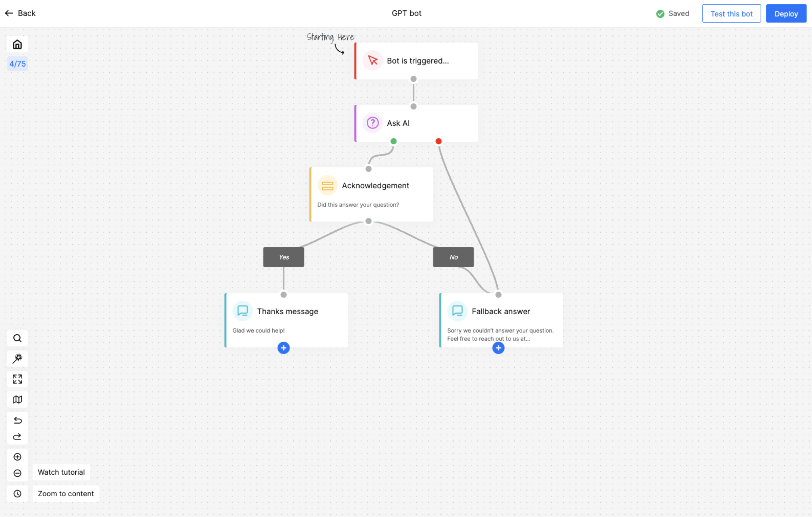Select the Yes branch label
Screen dimensions: 812x517
[x=283, y=257]
